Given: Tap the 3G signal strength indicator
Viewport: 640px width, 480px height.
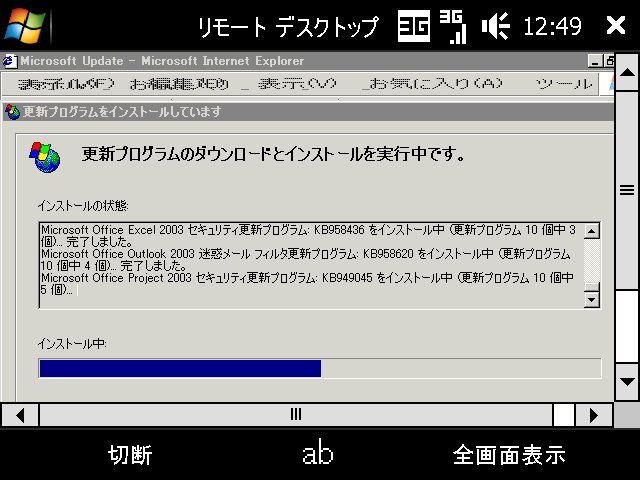Looking at the screenshot, I should 453,27.
